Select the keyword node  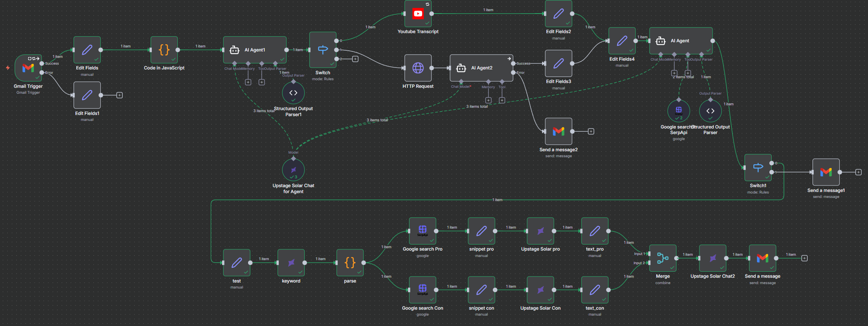click(x=291, y=263)
